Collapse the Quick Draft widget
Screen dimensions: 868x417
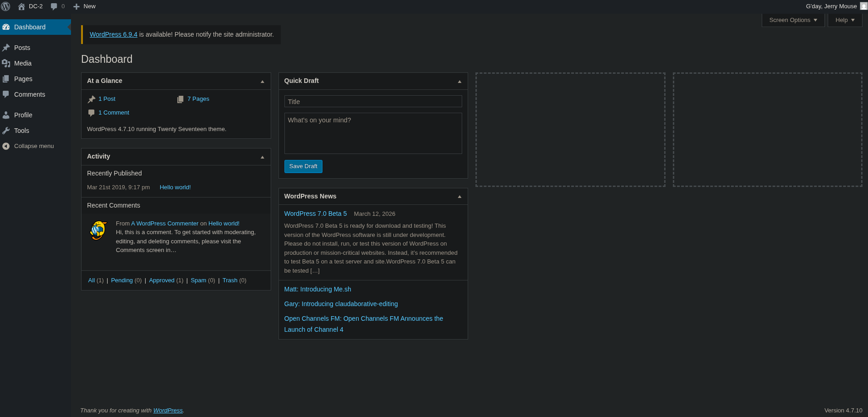pyautogui.click(x=459, y=81)
